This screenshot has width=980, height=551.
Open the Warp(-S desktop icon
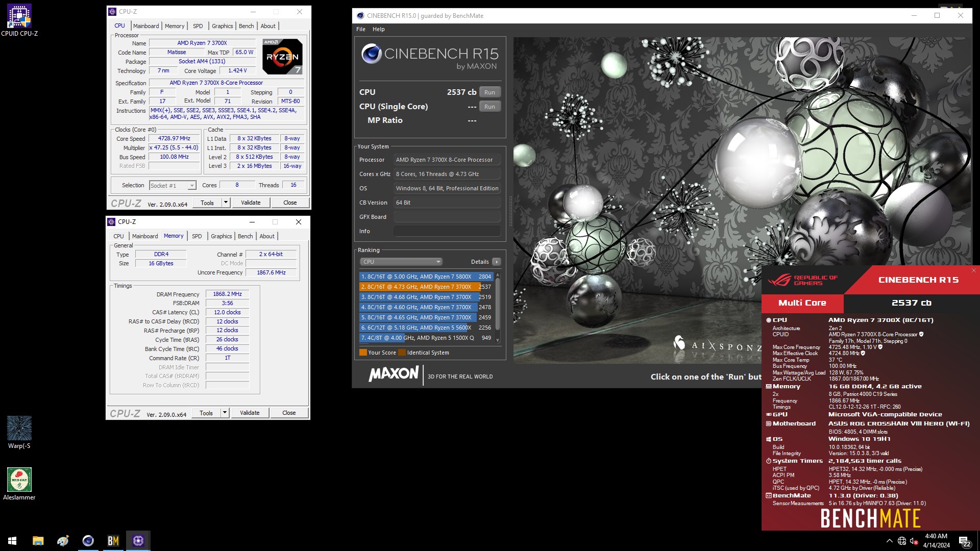[19, 433]
